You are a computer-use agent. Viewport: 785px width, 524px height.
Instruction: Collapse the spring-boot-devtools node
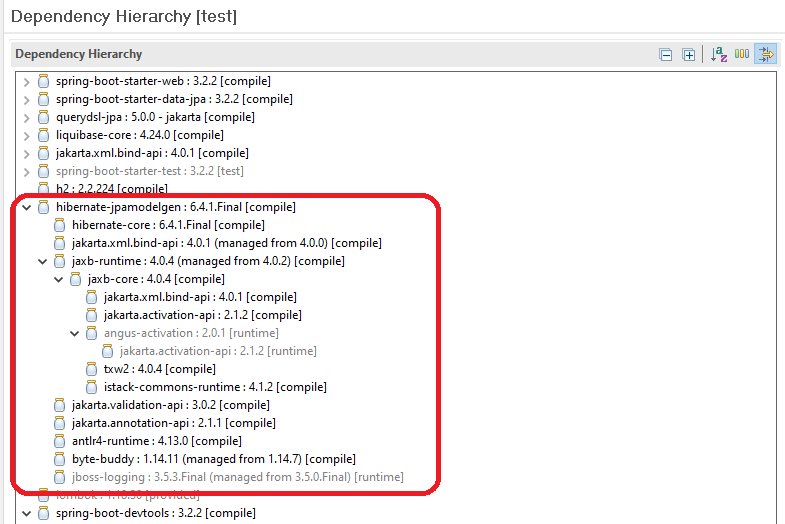tap(27, 513)
